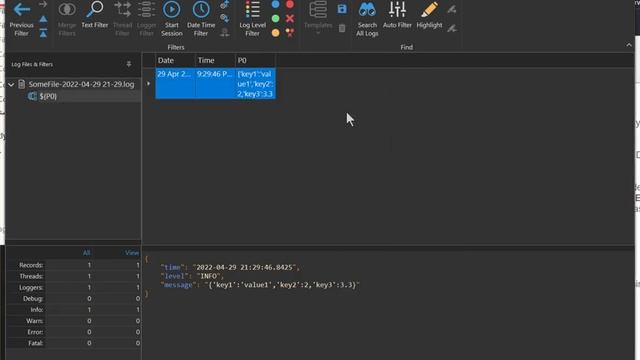This screenshot has width=640, height=360.
Task: Select the '9:29:46 P...' time cell
Action: (215, 84)
